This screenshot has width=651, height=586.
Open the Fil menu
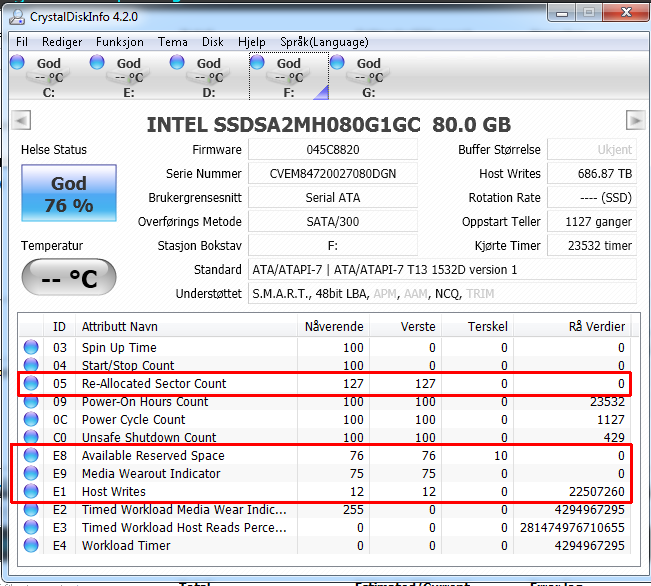(x=22, y=42)
